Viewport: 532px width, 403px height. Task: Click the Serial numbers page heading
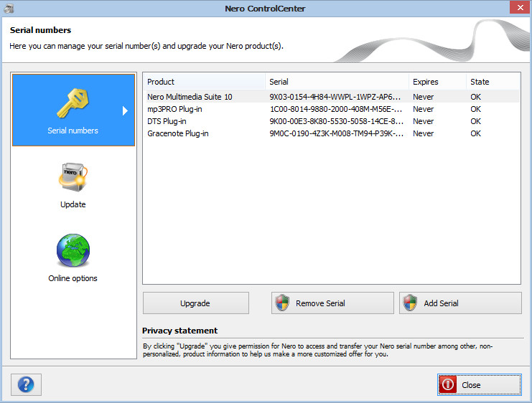click(40, 30)
